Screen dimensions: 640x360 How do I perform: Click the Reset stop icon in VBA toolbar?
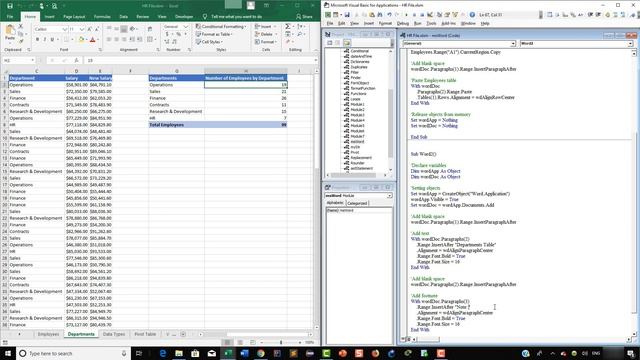(422, 15)
